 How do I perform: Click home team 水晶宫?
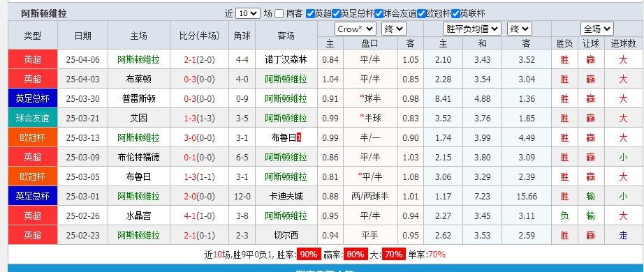coord(138,216)
